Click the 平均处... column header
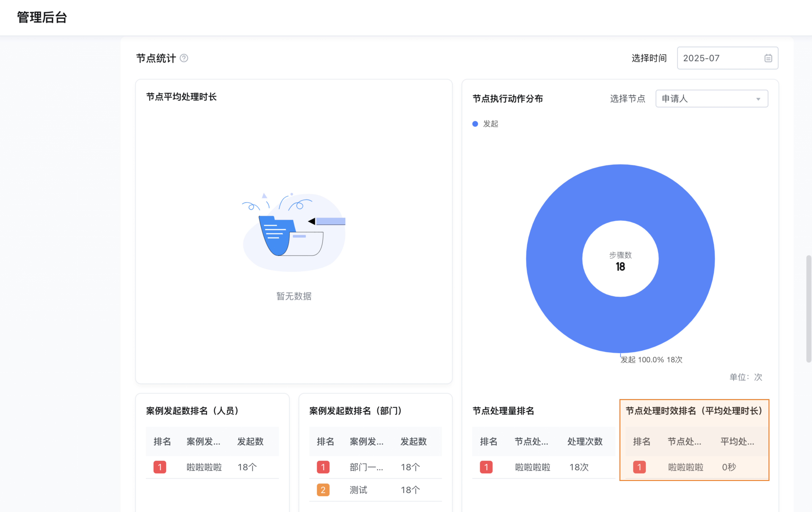Viewport: 812px width, 512px height. coord(737,442)
